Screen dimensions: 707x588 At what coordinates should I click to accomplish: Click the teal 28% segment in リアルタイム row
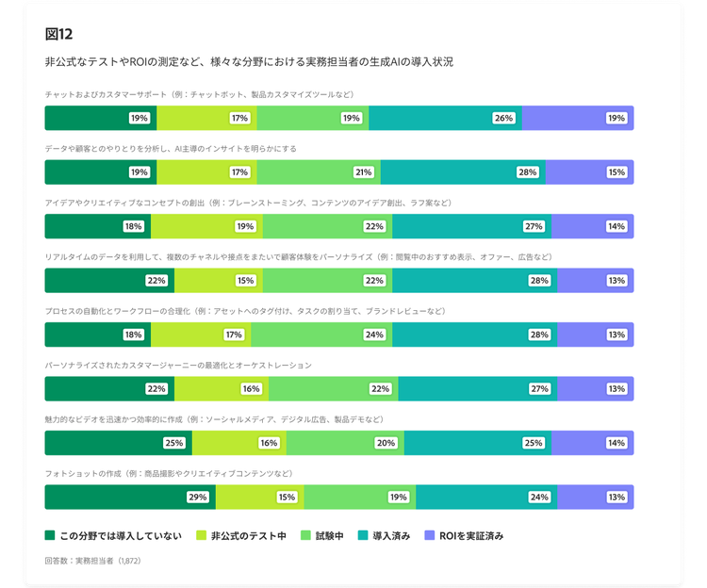(475, 280)
